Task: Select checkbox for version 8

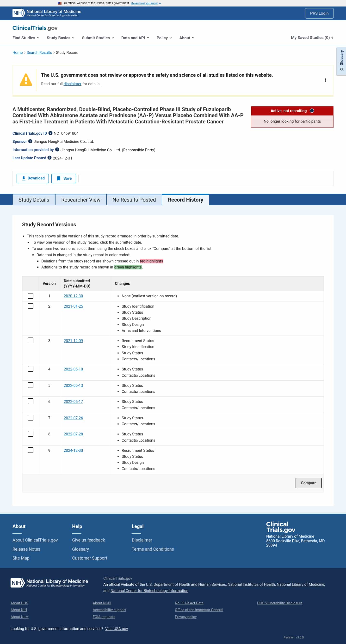Action: click(31, 434)
